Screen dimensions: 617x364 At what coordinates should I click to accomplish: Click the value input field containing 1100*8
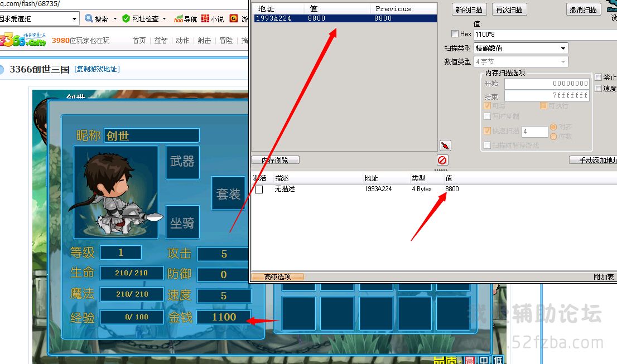[546, 34]
